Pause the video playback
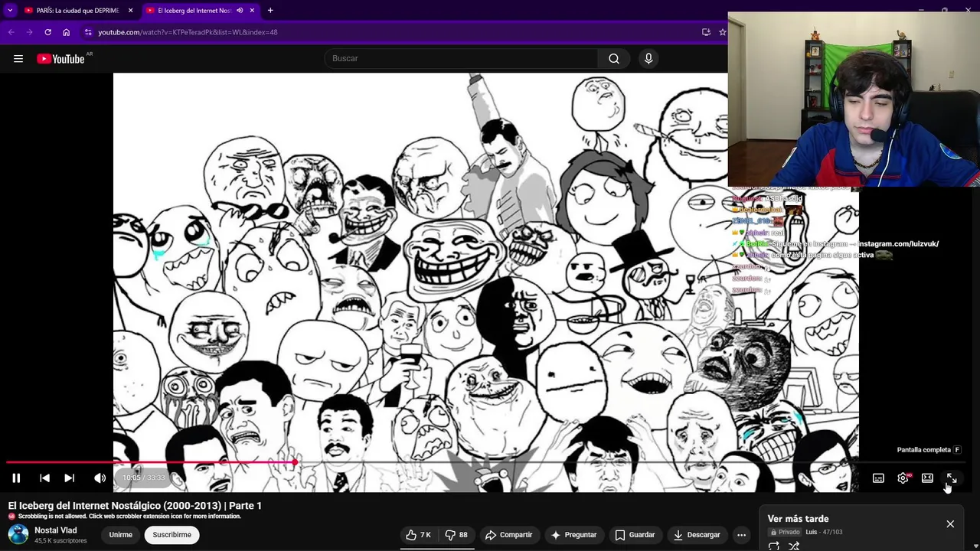980x551 pixels. [x=16, y=478]
